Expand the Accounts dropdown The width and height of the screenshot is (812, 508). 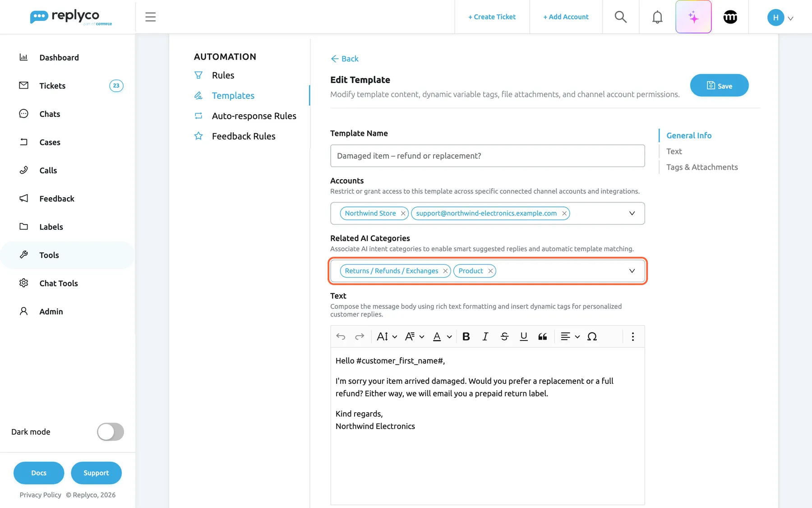tap(632, 213)
